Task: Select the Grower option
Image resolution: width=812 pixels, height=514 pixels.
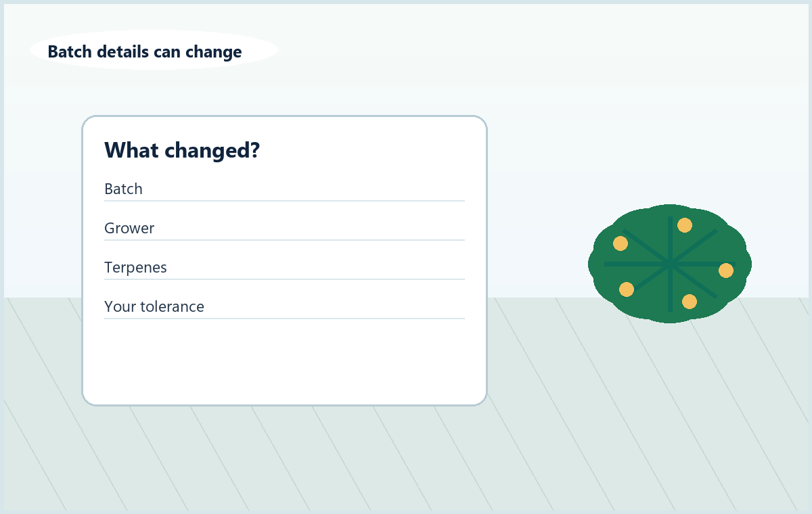Action: point(284,229)
